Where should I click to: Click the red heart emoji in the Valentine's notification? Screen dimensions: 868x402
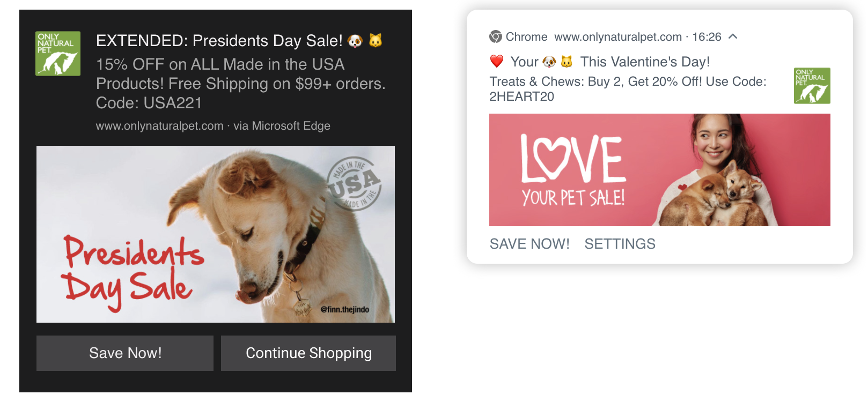[497, 62]
